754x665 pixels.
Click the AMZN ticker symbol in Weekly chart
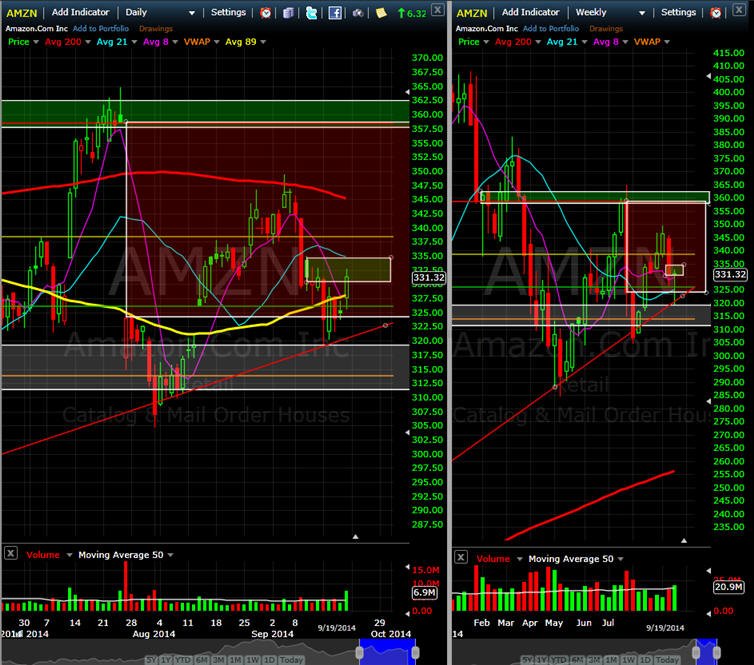[472, 13]
